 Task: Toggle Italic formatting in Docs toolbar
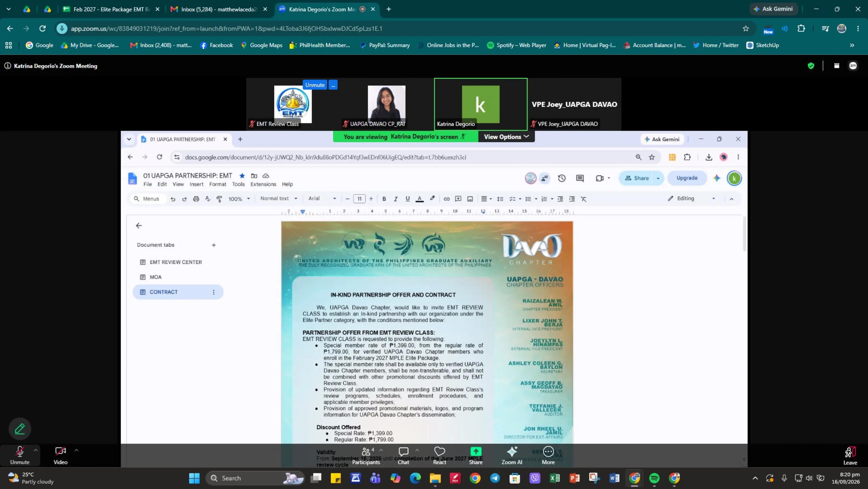[396, 199]
